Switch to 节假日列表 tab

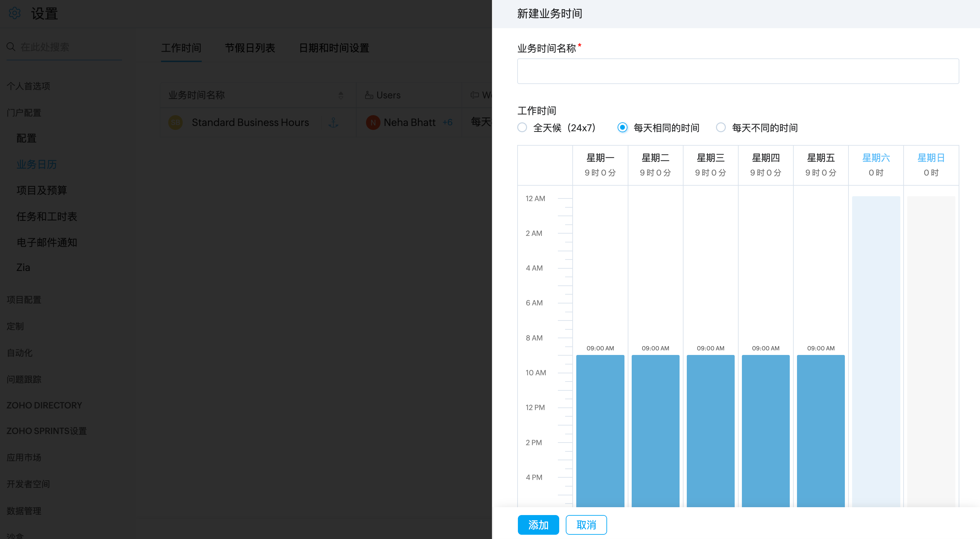coord(250,48)
